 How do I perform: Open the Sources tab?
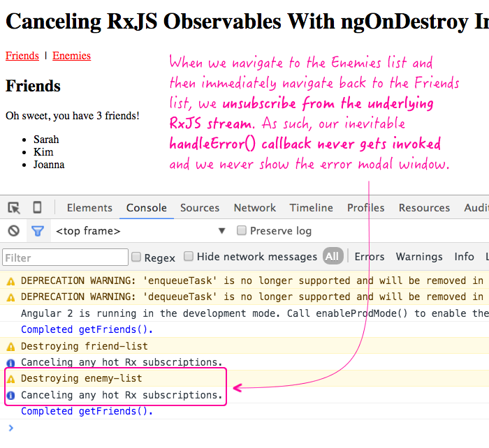[200, 208]
